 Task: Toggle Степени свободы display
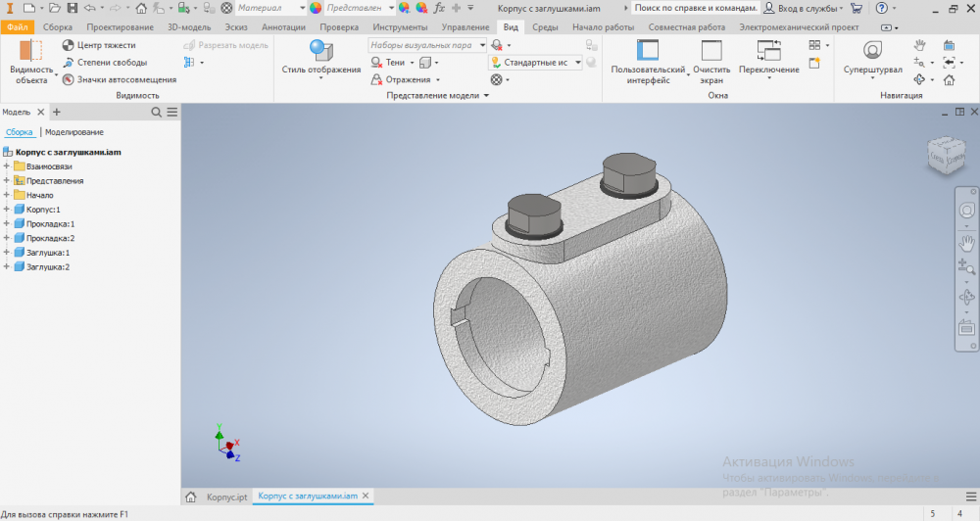105,63
